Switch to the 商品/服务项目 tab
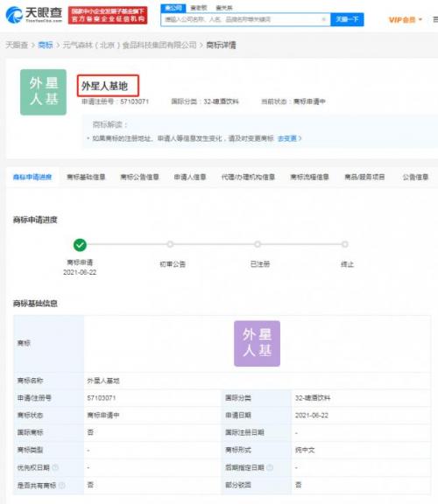This screenshot has width=438, height=504. tap(364, 177)
